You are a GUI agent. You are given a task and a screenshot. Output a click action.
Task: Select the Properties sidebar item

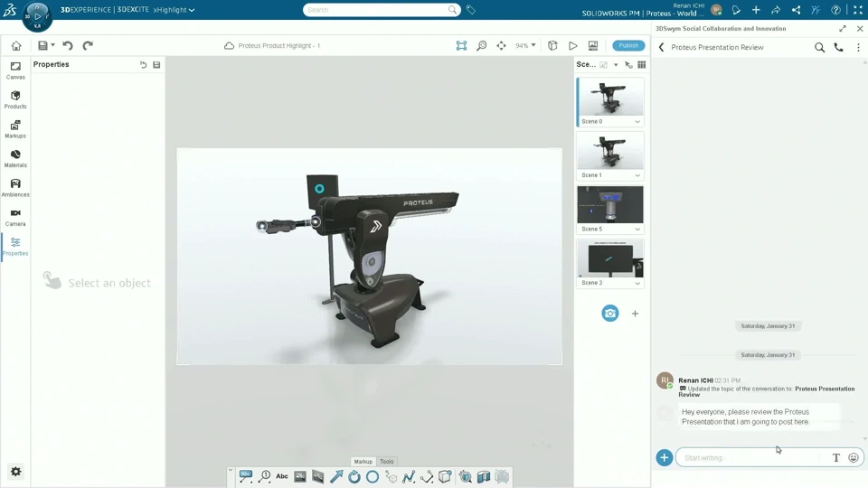pos(15,246)
